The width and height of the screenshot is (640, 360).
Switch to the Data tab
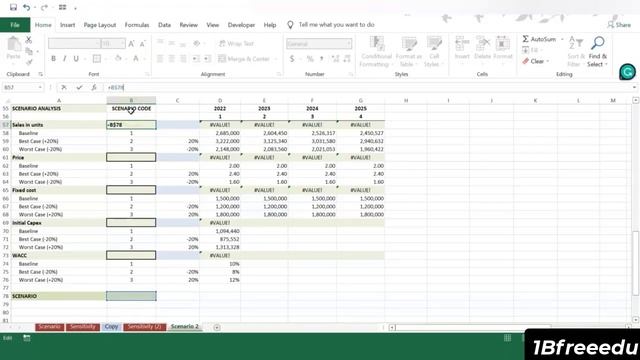point(164,25)
